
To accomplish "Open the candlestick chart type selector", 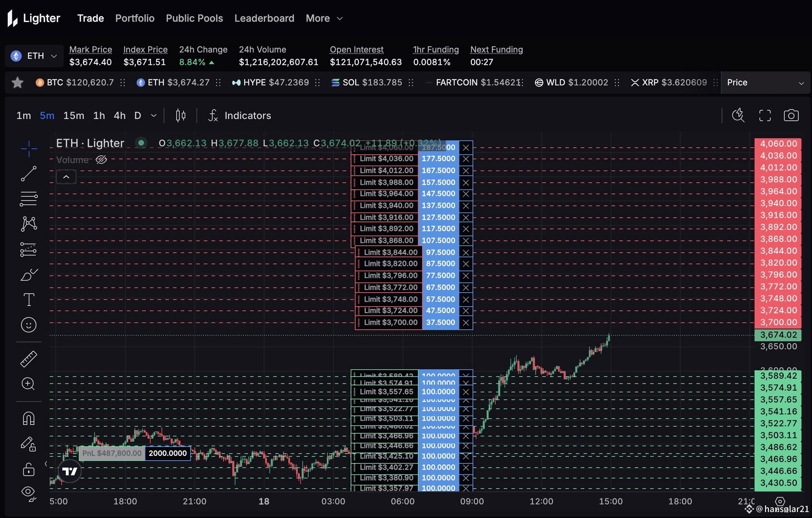I will (180, 115).
